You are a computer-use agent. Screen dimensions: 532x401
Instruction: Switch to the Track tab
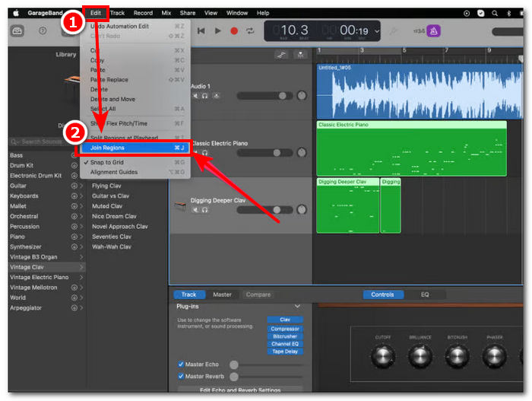189,294
